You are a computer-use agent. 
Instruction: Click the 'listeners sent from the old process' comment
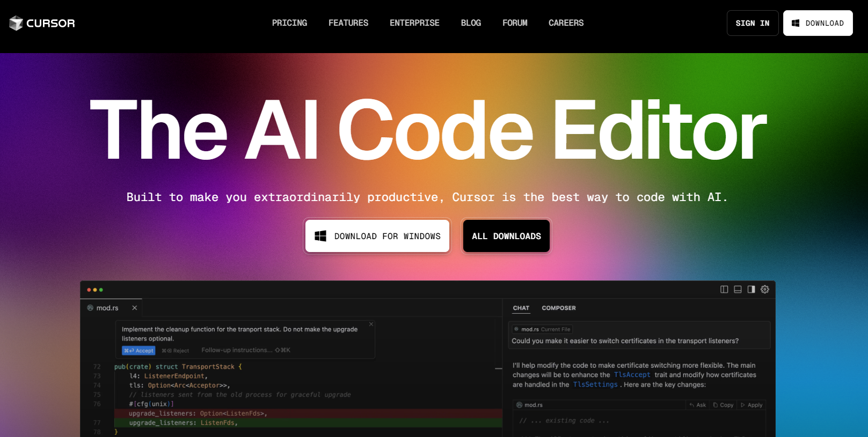240,395
